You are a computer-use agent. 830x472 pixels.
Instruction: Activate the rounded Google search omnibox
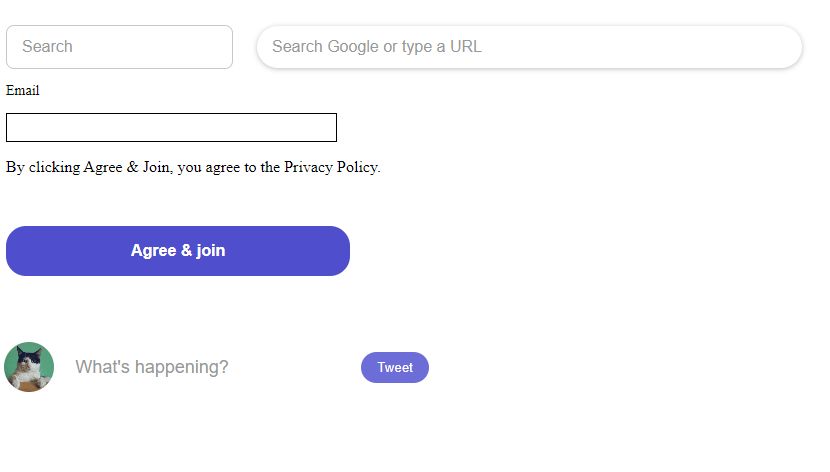tap(529, 47)
